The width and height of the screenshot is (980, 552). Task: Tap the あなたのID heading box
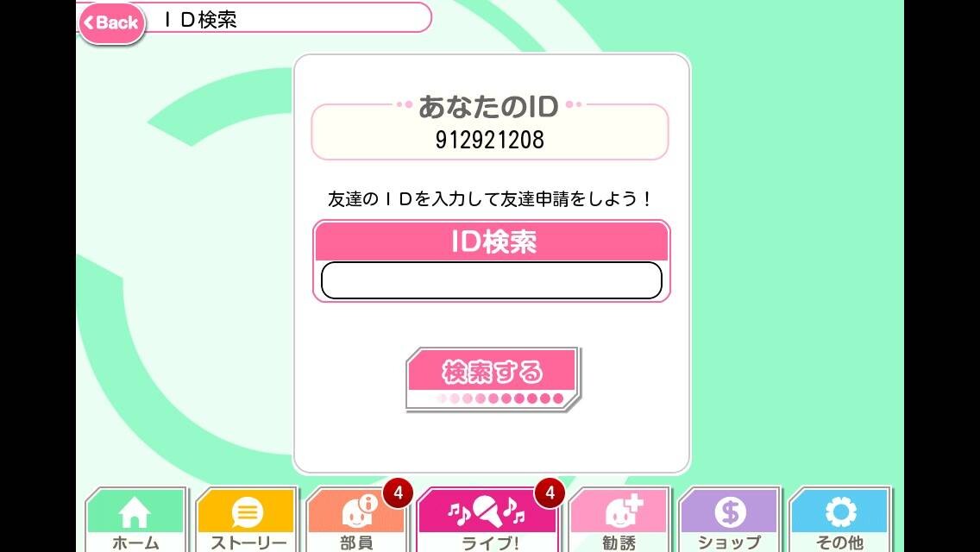click(490, 131)
